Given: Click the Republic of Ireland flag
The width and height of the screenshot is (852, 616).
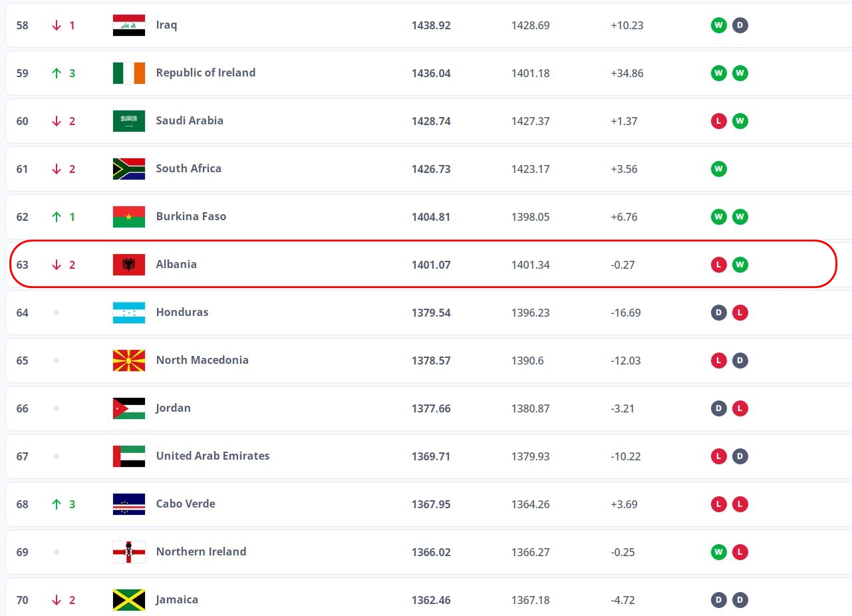Looking at the screenshot, I should (129, 73).
